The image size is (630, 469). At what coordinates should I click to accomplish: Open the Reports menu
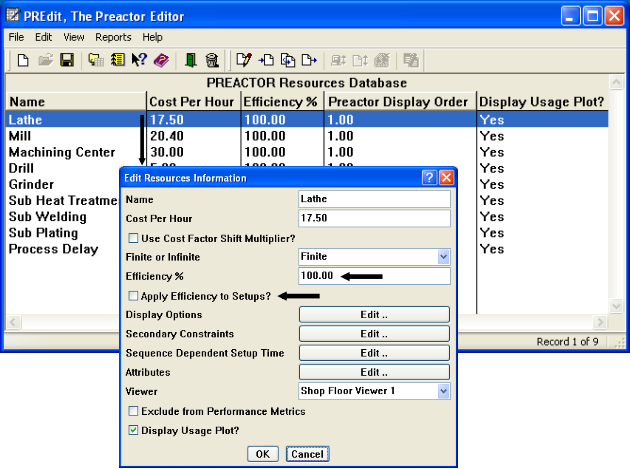pyautogui.click(x=113, y=37)
